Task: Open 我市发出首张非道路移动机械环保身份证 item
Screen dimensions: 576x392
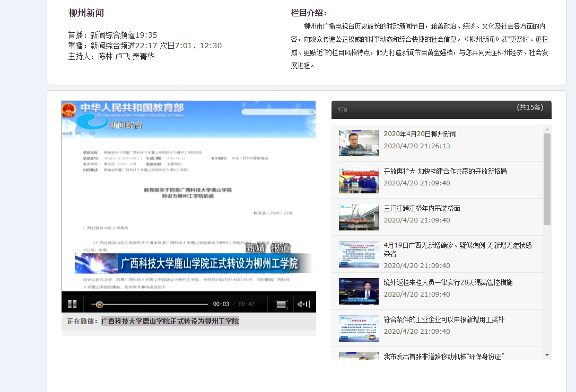Action: point(444,356)
